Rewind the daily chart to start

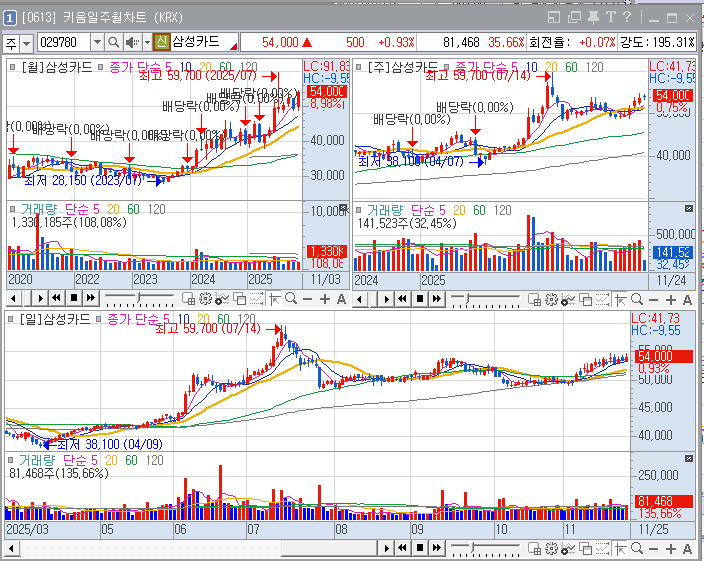coord(403,548)
